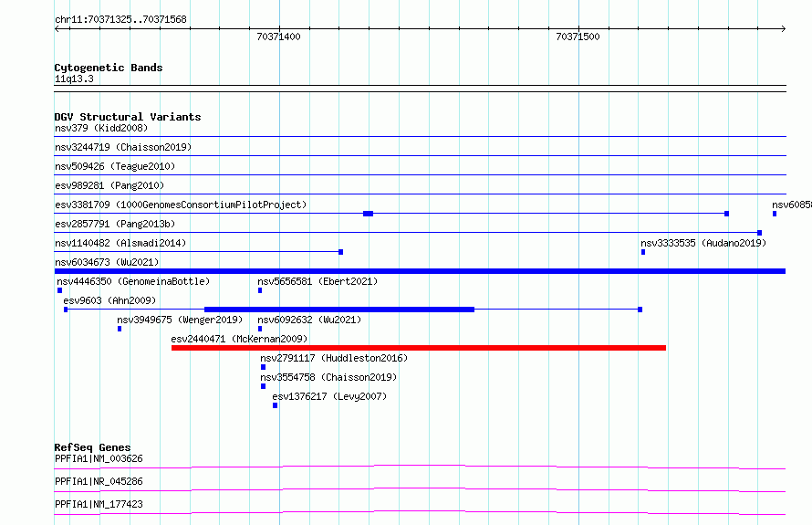Screen dimensions: 812x525
Task: Click the blue end marker of nsv1140482
Action: 340,252
